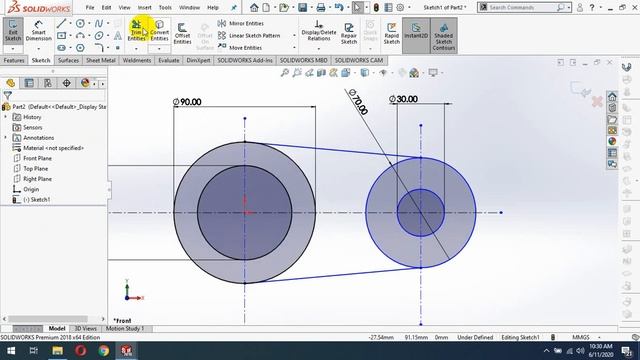Select the Polygon sketch tool
The height and width of the screenshot is (360, 640).
click(80, 48)
